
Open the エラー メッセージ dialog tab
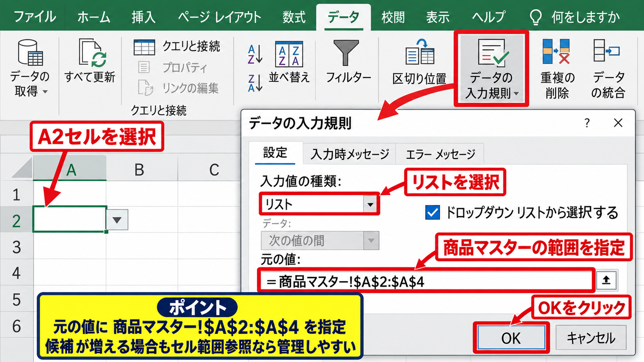(440, 154)
